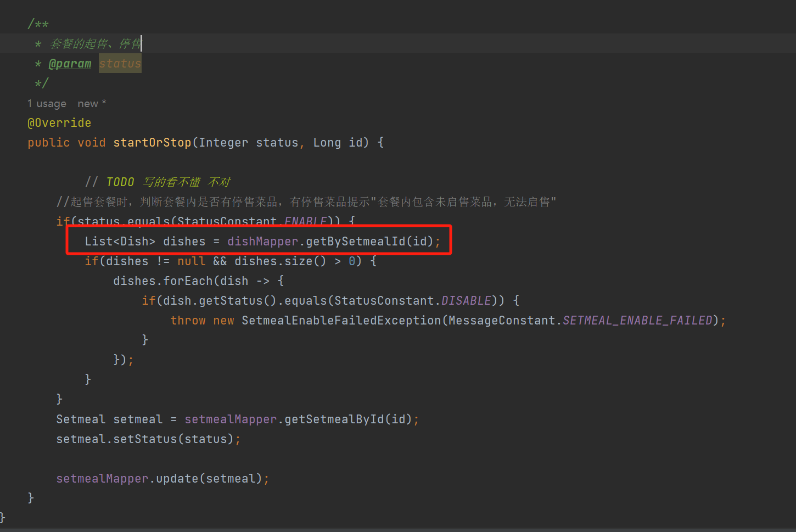
Task: Click the Javadoc description '套餐的起售、停售'
Action: coord(96,44)
